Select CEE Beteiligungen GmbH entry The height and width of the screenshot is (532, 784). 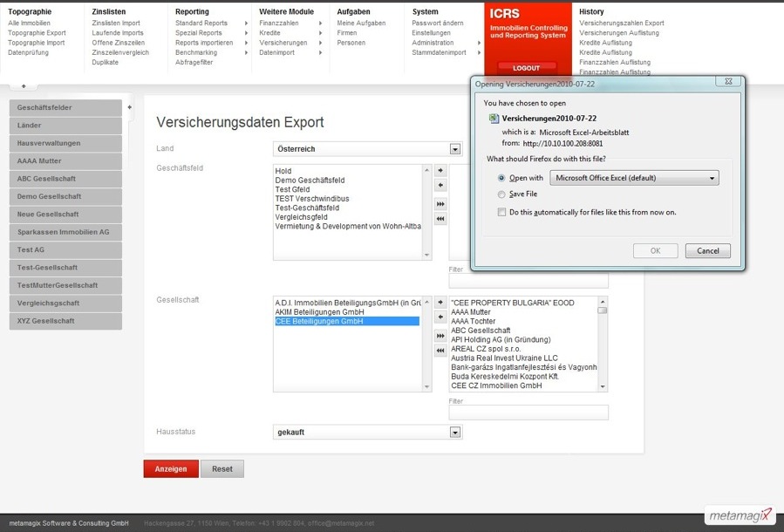pos(347,322)
